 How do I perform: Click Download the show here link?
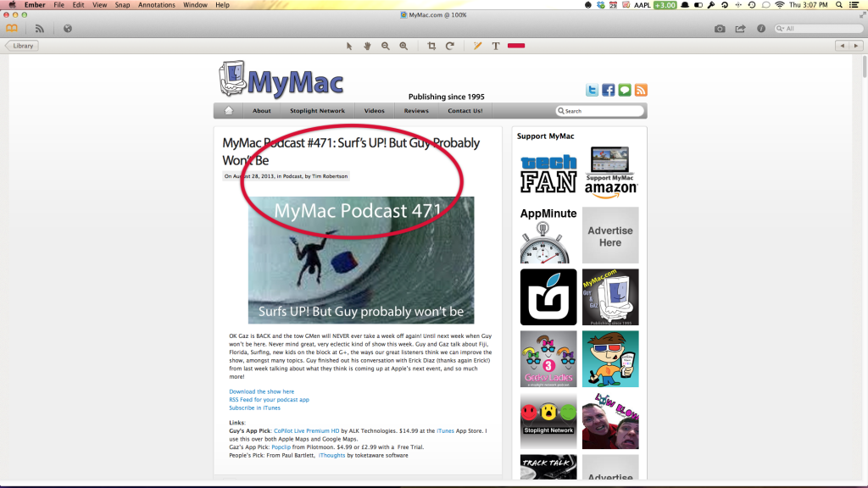coord(262,391)
